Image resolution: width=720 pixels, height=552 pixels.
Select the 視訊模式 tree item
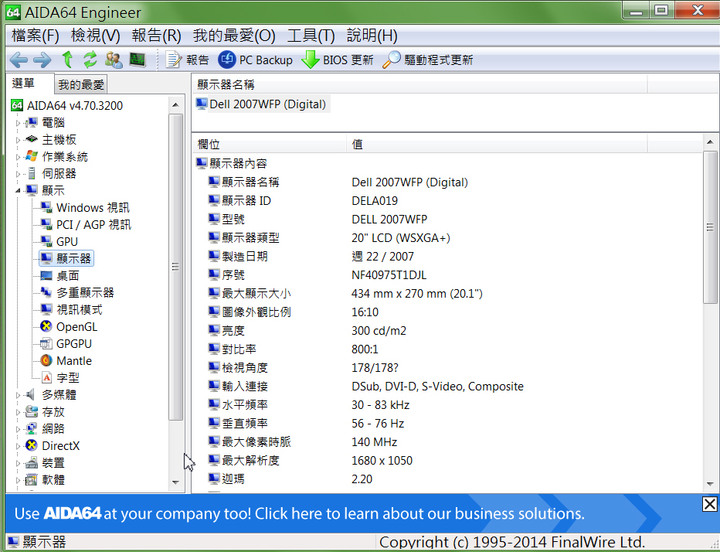pos(71,310)
